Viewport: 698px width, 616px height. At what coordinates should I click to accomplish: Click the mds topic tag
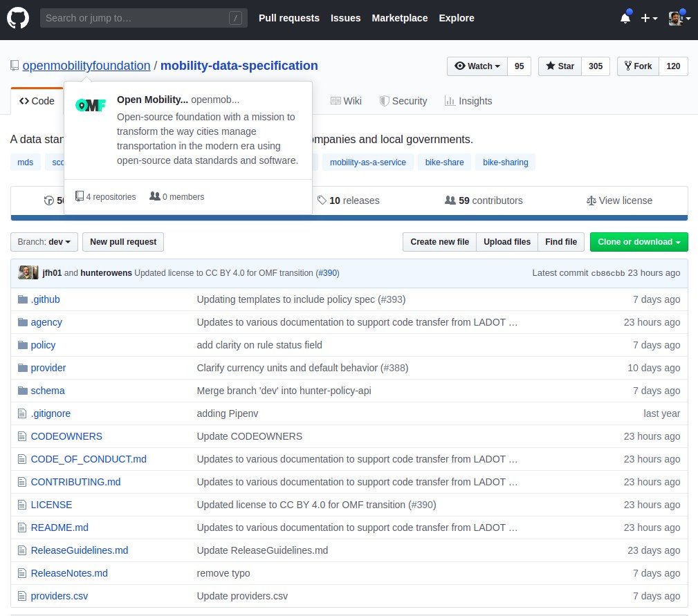26,162
